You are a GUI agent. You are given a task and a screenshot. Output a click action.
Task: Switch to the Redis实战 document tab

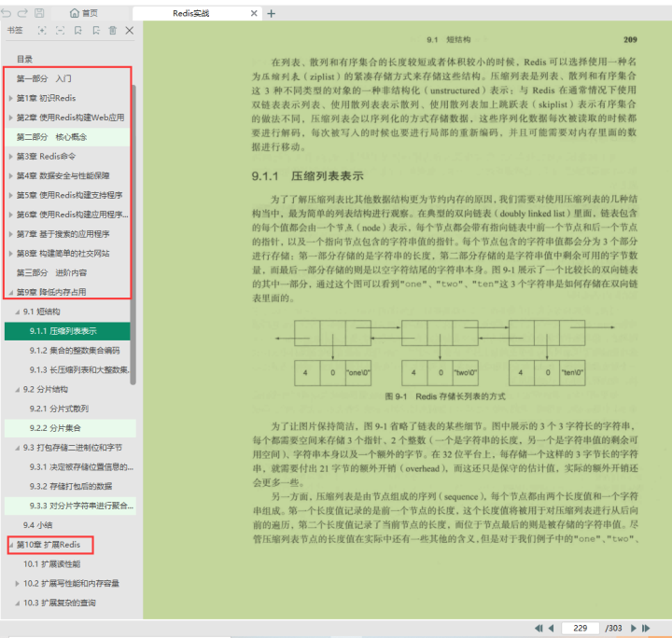point(191,13)
